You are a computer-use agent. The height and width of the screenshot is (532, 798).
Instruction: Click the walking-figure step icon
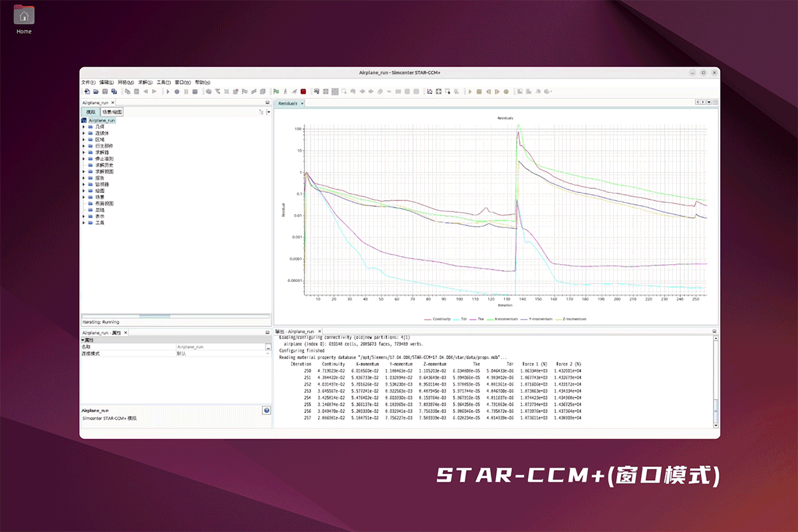(285, 91)
